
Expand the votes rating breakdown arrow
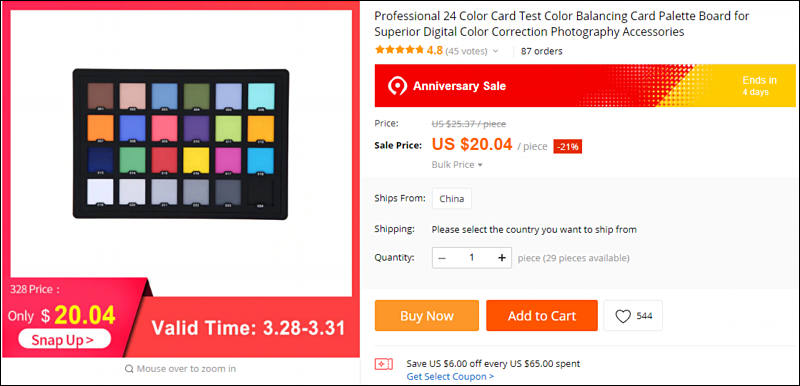pyautogui.click(x=495, y=52)
